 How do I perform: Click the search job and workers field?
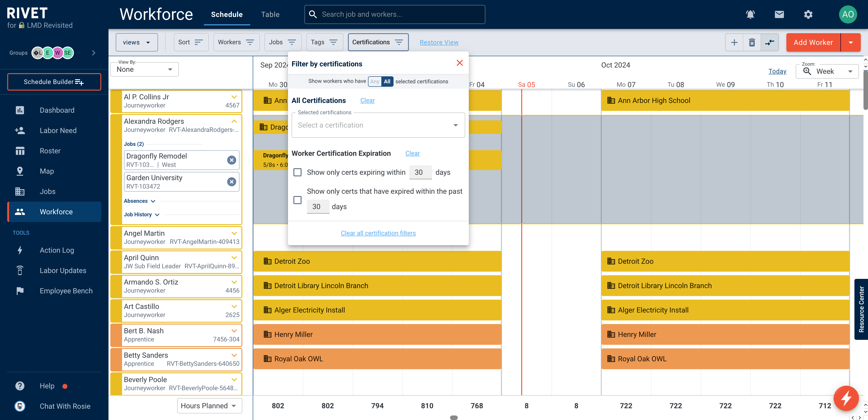(395, 14)
